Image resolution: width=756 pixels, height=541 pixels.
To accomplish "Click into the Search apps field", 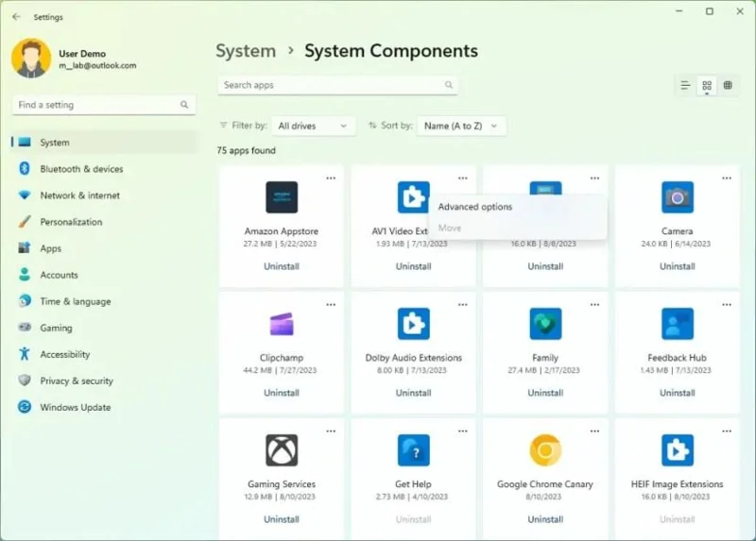I will pos(337,85).
